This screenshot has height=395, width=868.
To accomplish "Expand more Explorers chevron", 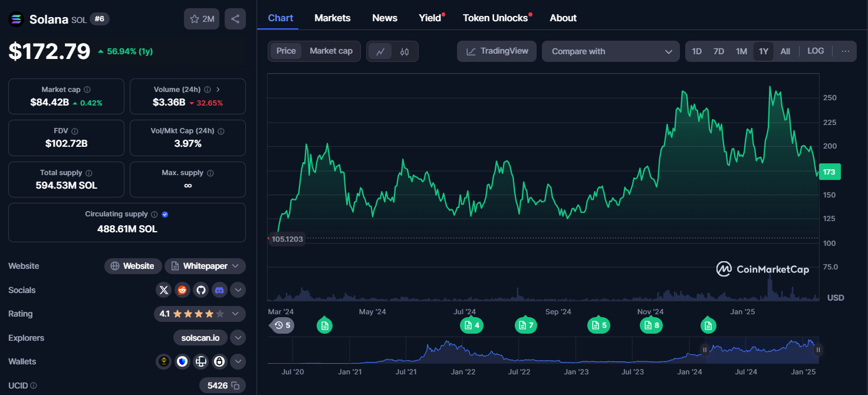I will pyautogui.click(x=238, y=338).
